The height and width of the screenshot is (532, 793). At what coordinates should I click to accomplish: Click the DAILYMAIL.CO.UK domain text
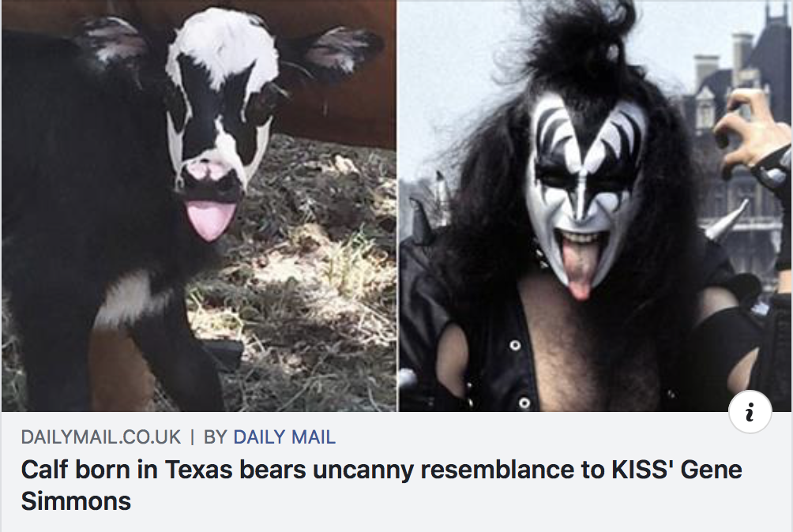(x=100, y=437)
